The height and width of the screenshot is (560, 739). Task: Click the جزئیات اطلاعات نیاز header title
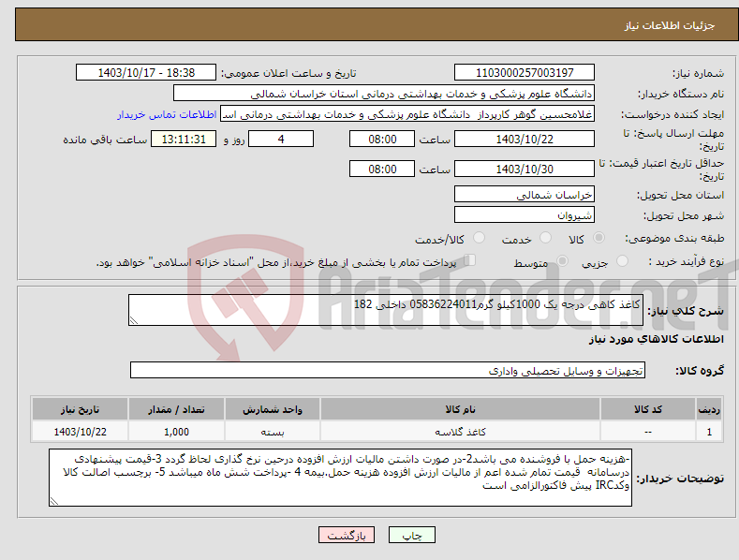[x=670, y=25]
